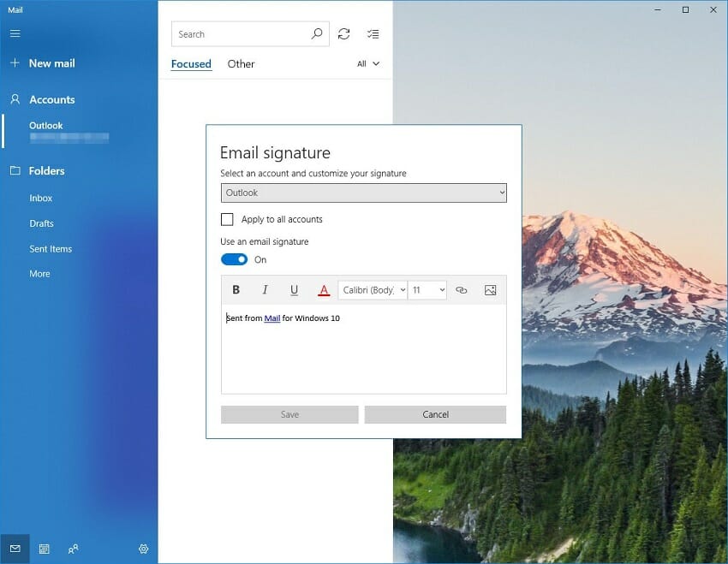Screen dimensions: 728x564
Task: Open the People app icon
Action: tap(74, 549)
